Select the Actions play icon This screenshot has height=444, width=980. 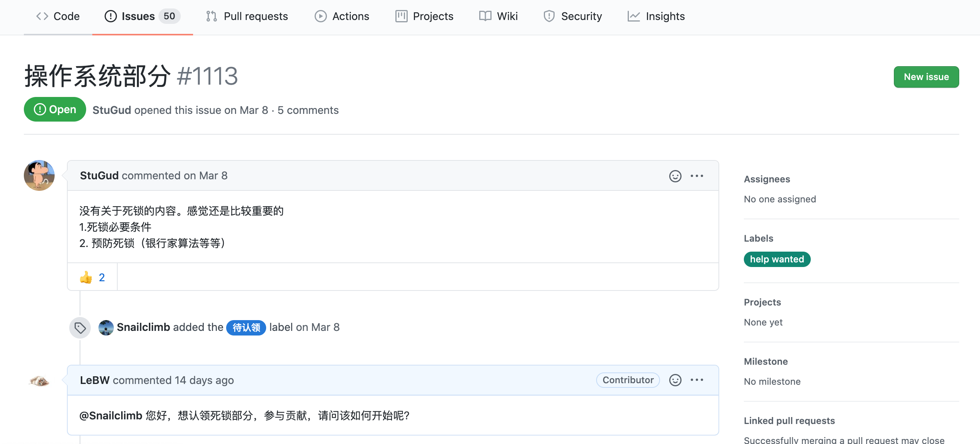click(320, 16)
